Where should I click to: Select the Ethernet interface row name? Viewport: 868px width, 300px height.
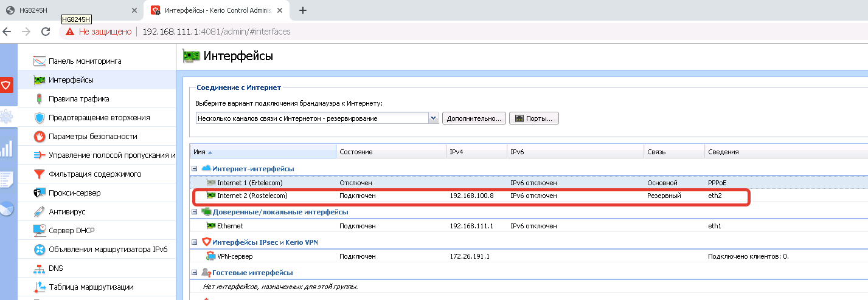click(230, 226)
